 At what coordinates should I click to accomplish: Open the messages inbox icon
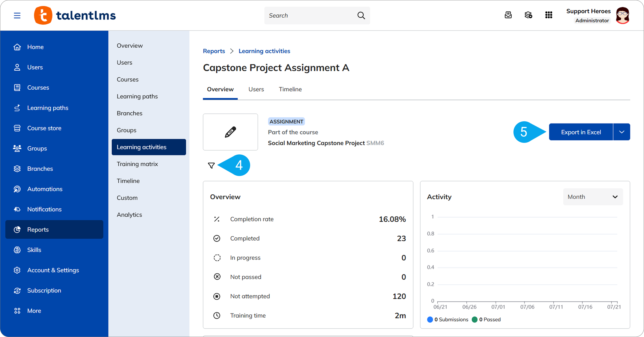508,15
